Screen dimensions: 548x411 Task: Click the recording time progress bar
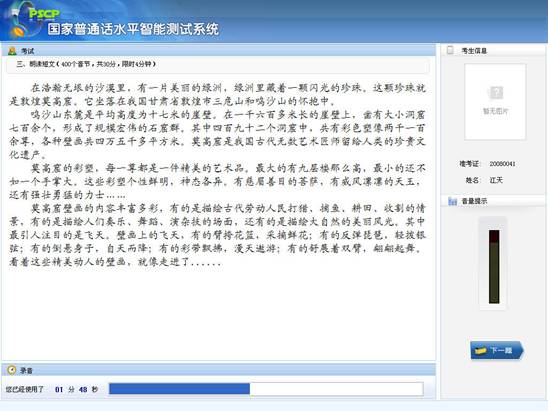click(266, 389)
